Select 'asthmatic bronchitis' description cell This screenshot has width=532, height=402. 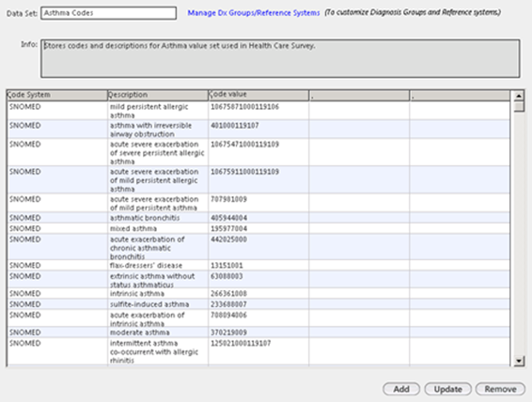157,218
